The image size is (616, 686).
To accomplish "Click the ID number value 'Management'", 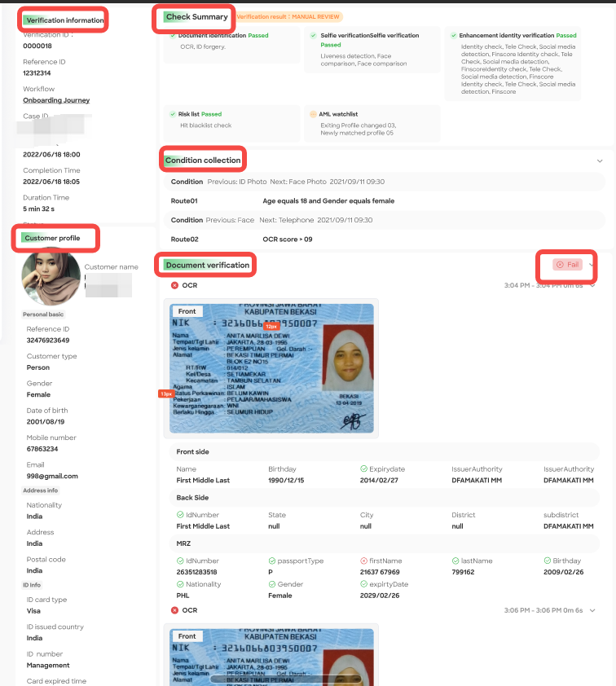I will pyautogui.click(x=48, y=665).
